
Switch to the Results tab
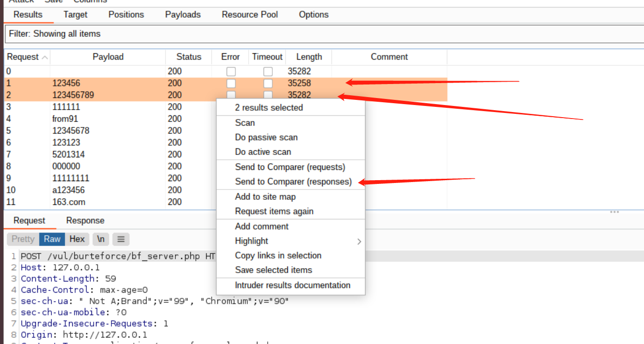pyautogui.click(x=28, y=14)
